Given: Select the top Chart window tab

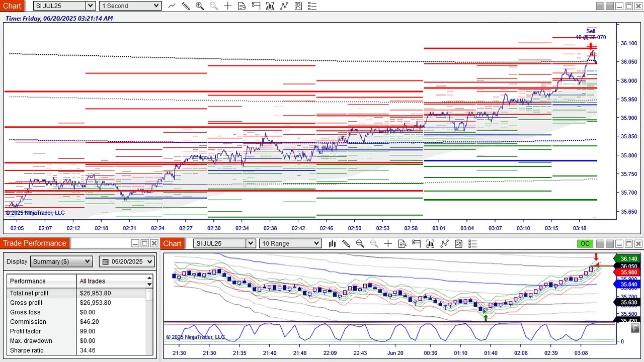Looking at the screenshot, I should pos(13,6).
